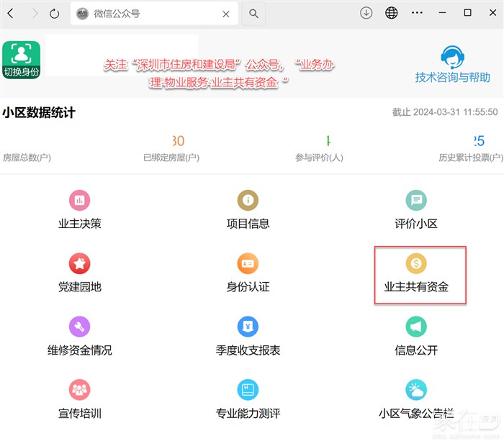The image size is (504, 441).
Task: Open the 维修资金情况 wrench icon
Action: tap(79, 327)
